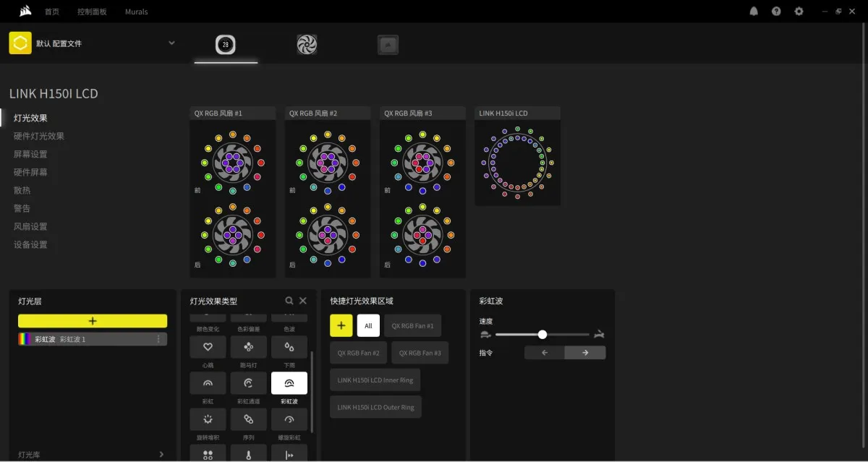Add a new lighting layer
This screenshot has height=462, width=868.
coord(93,321)
